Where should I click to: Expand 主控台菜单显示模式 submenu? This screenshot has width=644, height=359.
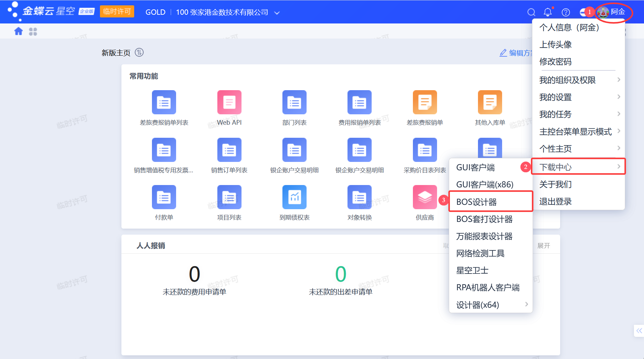579,131
